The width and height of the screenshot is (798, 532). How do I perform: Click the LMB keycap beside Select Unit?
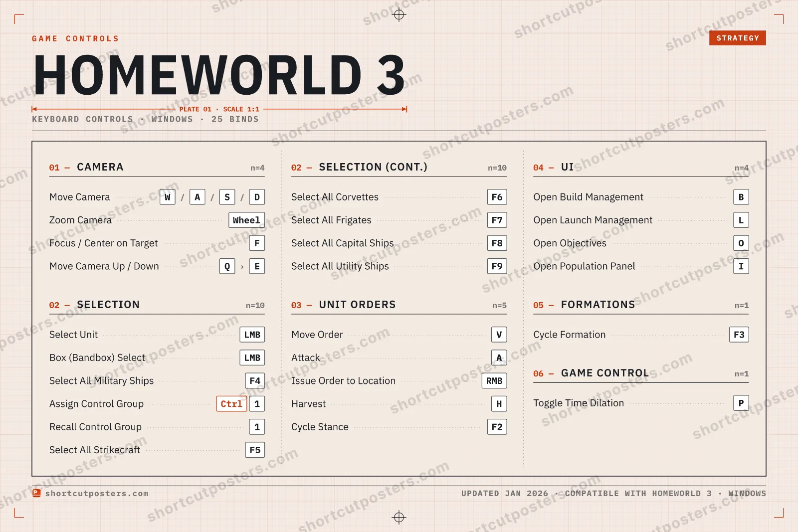pos(252,335)
